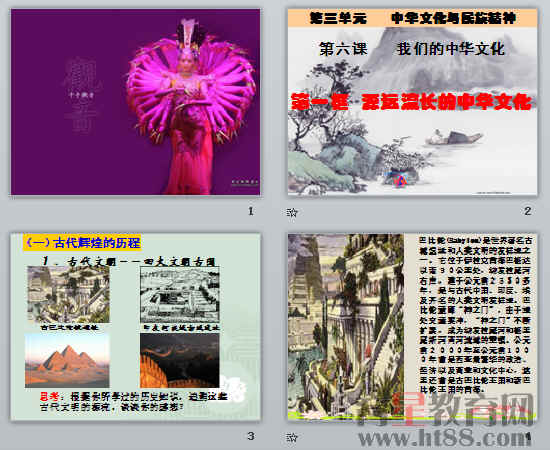Click the ancient city sketch picture on slide 3
Screen dimensions: 550x450
click(180, 294)
